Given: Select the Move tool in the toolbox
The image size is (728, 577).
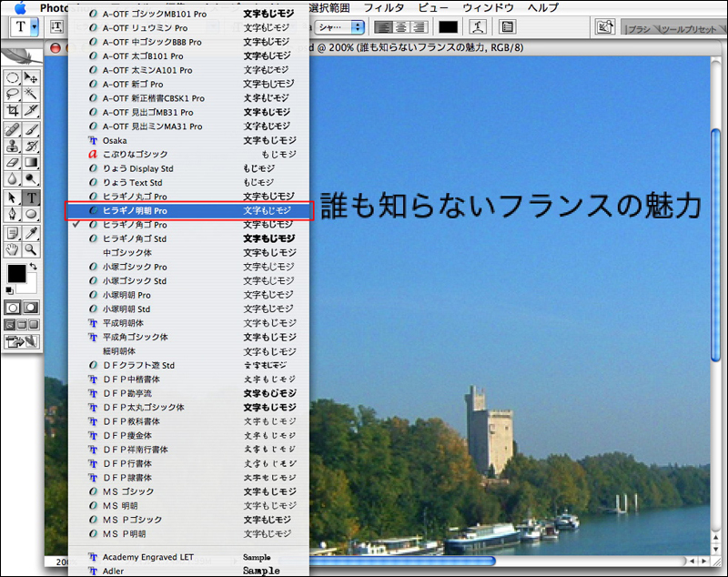Looking at the screenshot, I should click(x=31, y=79).
